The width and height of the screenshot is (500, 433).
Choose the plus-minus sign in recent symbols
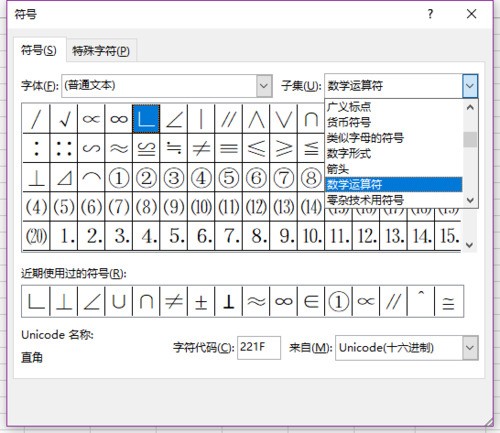coord(201,301)
